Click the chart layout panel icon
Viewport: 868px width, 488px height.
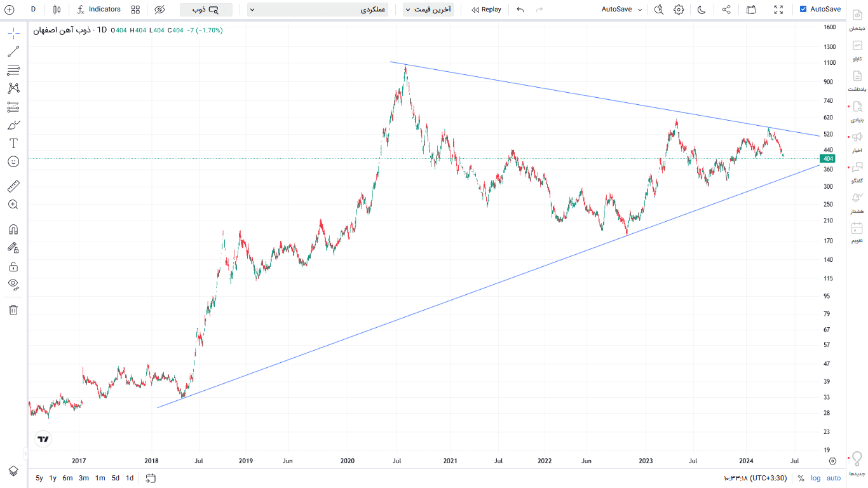coord(751,10)
